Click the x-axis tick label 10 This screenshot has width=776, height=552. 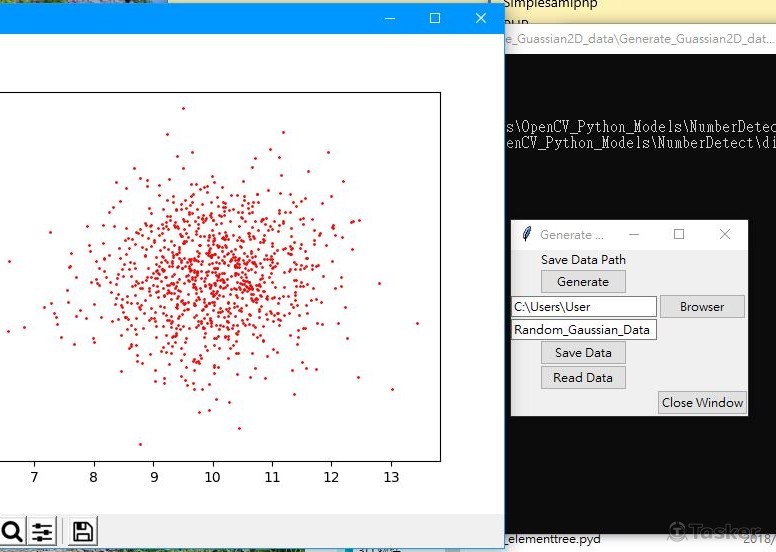pyautogui.click(x=212, y=477)
